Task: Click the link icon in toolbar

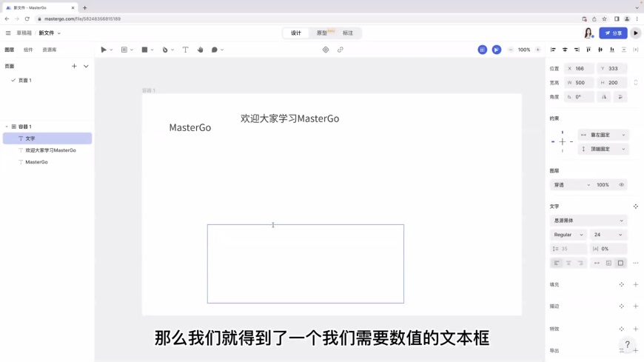Action: tap(340, 50)
